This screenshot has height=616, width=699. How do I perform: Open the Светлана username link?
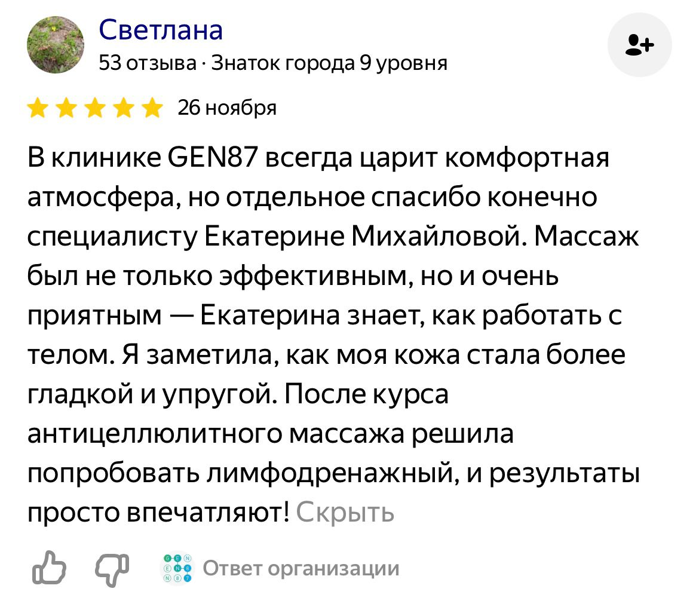click(x=161, y=30)
